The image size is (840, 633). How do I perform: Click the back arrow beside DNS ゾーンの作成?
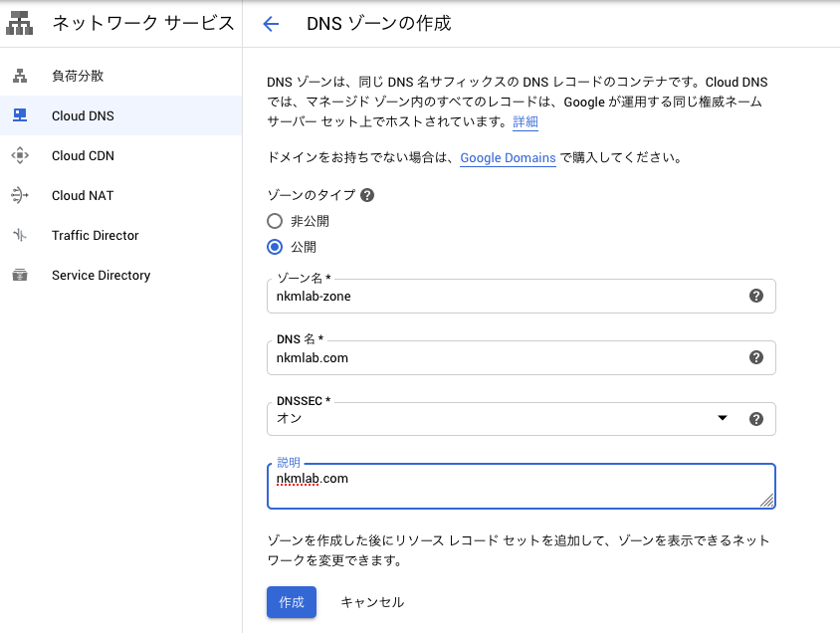[271, 24]
